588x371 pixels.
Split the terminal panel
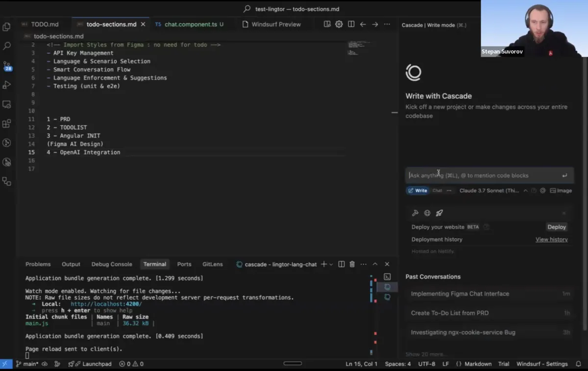tap(342, 264)
